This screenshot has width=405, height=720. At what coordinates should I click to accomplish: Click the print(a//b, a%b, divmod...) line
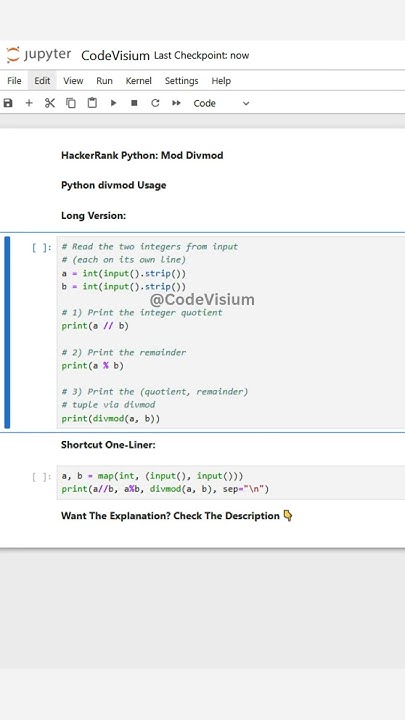(165, 489)
